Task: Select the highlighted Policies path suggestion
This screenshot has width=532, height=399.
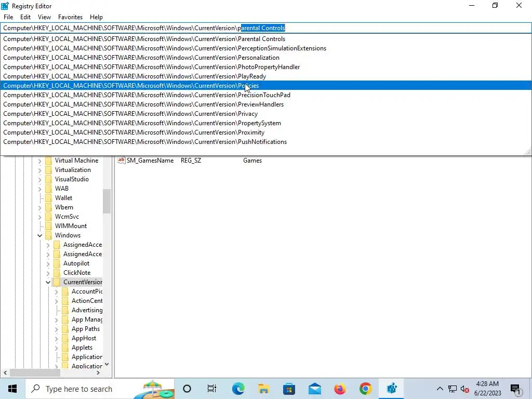Action: (x=266, y=86)
